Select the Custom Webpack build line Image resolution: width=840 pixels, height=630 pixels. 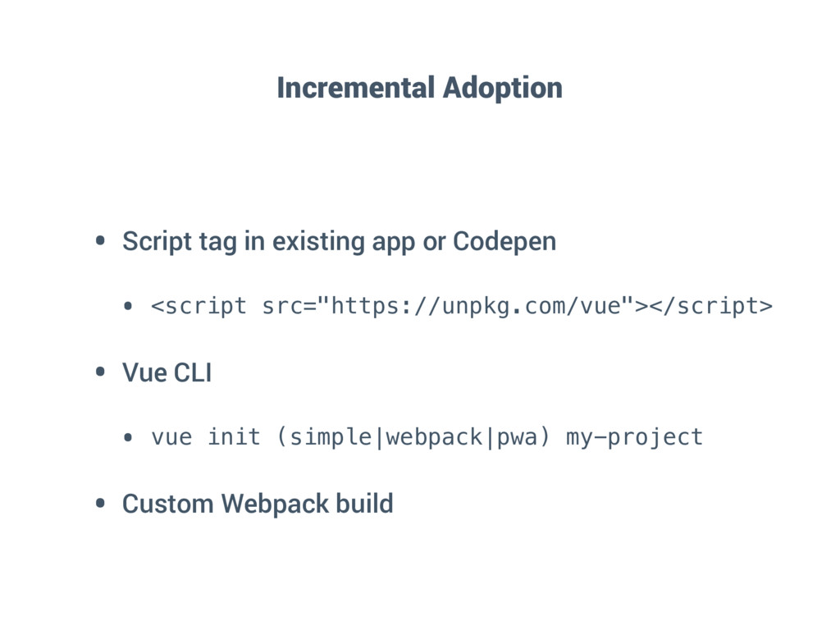[x=258, y=504]
